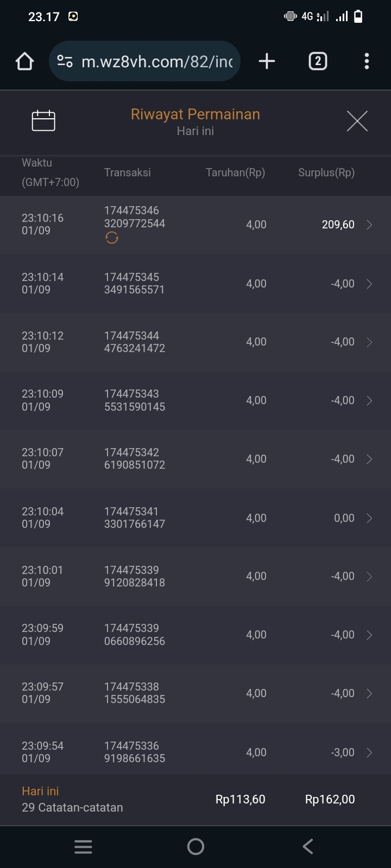Viewport: 391px width, 868px height.
Task: Select the 209,60 surplus amount
Action: [x=338, y=225]
